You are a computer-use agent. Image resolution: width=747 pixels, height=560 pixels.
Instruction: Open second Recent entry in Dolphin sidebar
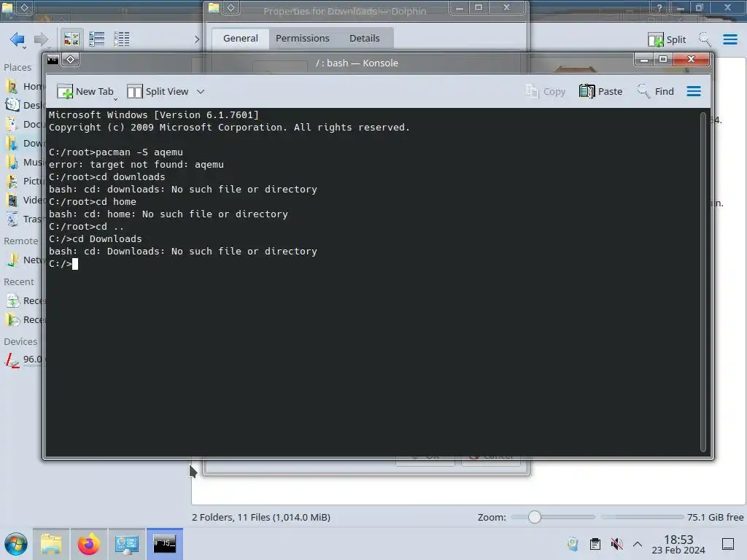click(x=24, y=320)
